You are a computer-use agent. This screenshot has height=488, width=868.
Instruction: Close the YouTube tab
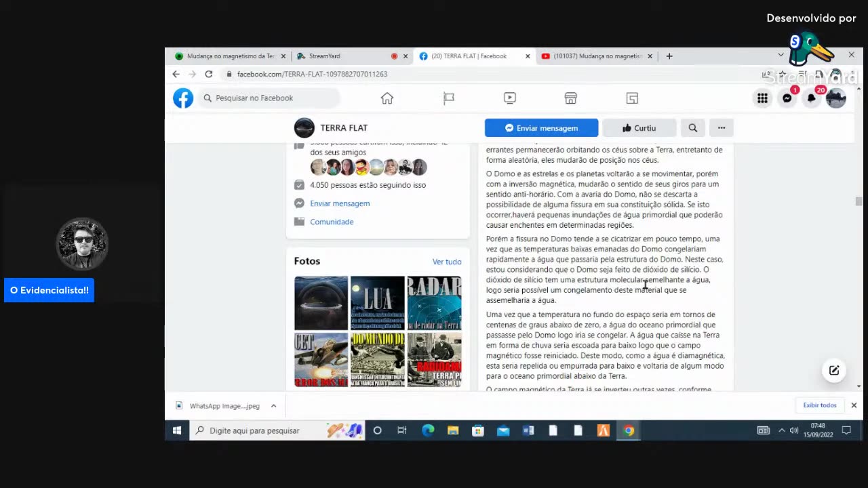coord(650,56)
